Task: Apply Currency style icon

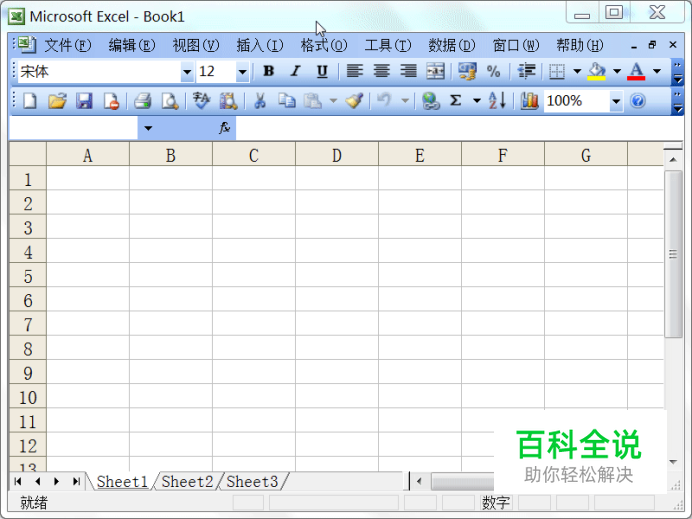Action: pyautogui.click(x=467, y=71)
